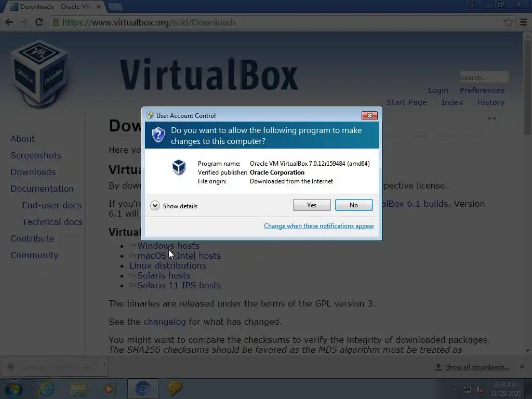Click the scrollbar down arrow
The height and width of the screenshot is (399, 532).
click(527, 351)
